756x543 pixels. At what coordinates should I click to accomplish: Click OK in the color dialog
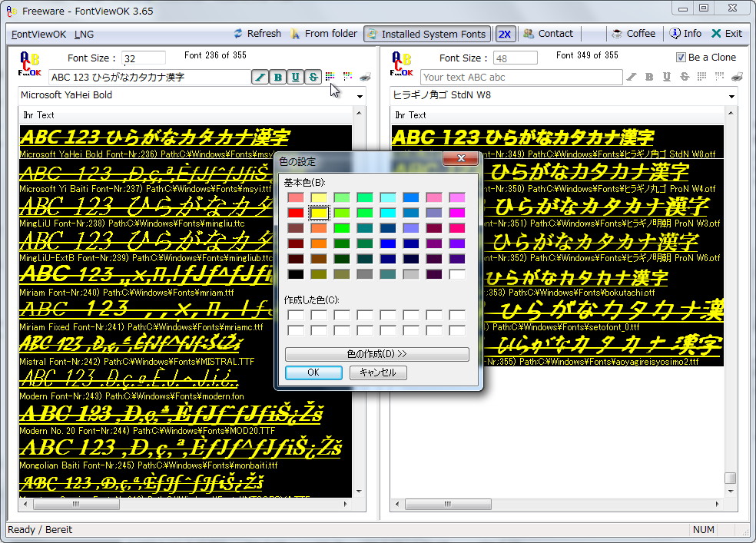pos(313,372)
